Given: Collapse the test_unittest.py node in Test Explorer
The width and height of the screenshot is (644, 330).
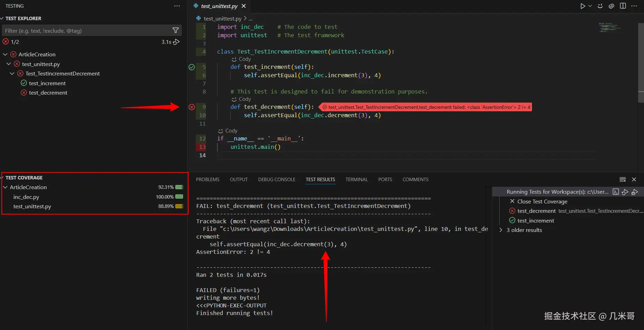Looking at the screenshot, I should [x=9, y=64].
